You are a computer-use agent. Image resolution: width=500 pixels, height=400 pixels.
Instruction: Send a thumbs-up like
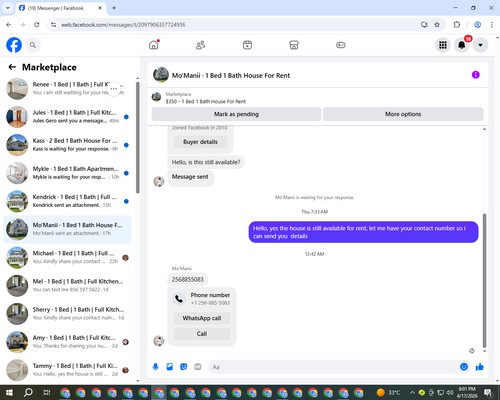[480, 367]
